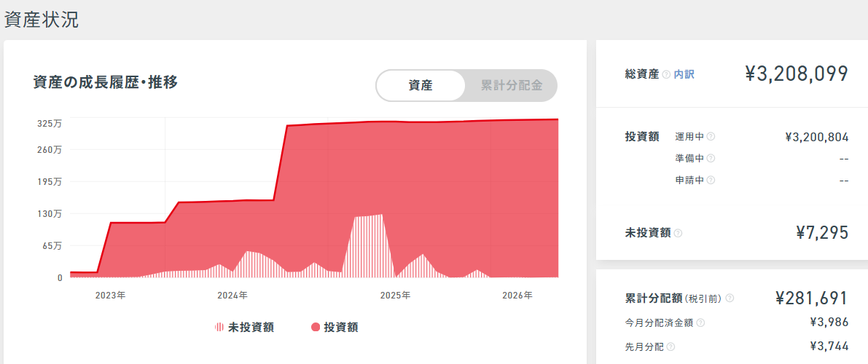Screen dimensions: 868x364
Task: Click the 130万 y-axis label
Action: click(50, 214)
